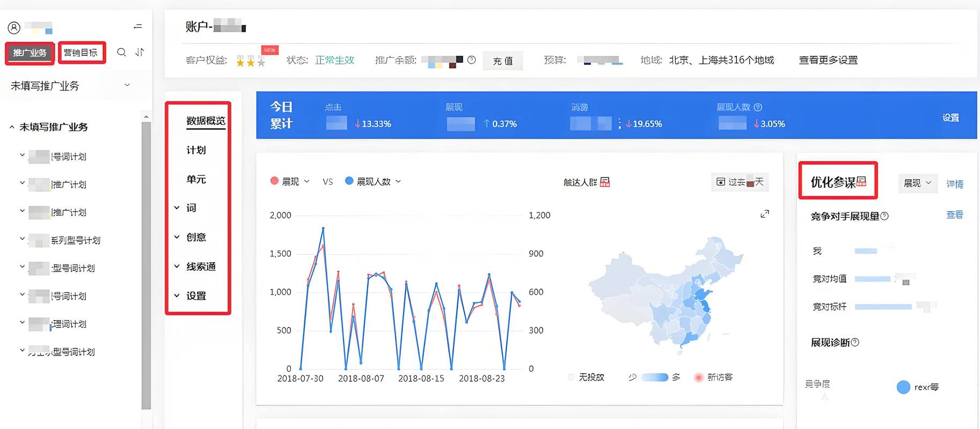Click the help icon next to 竞争对手展现量
This screenshot has width=980, height=429.
click(x=884, y=216)
